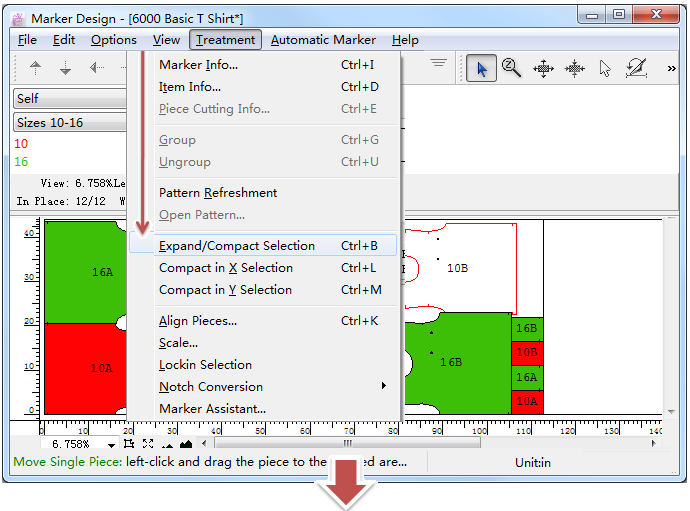Open the Automatic Marker menu
The height and width of the screenshot is (511, 690).
coord(323,40)
